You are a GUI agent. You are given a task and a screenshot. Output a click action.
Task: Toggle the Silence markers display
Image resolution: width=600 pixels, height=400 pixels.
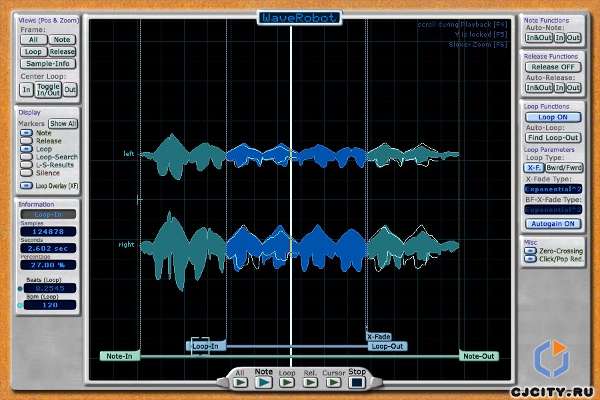point(26,171)
